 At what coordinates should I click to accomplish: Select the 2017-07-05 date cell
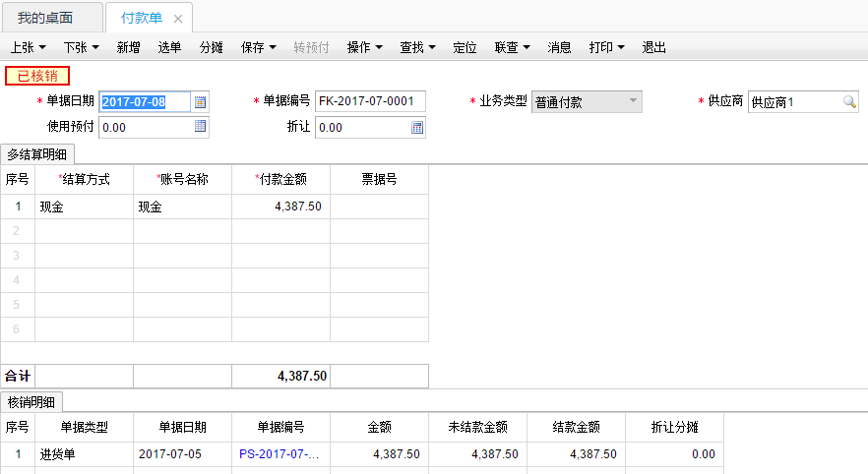(182, 454)
